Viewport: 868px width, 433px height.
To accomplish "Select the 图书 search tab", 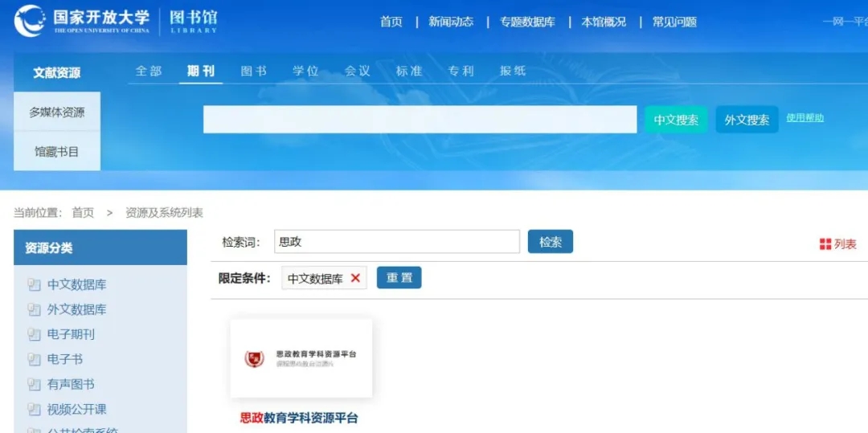I will 254,71.
